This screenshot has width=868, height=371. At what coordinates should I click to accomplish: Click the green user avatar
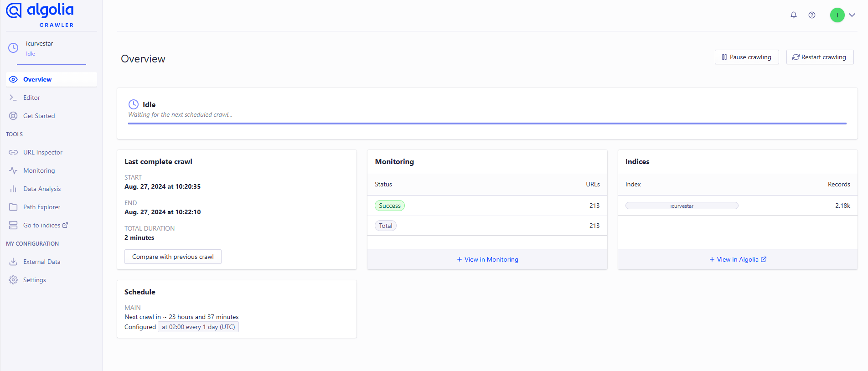[x=837, y=15]
